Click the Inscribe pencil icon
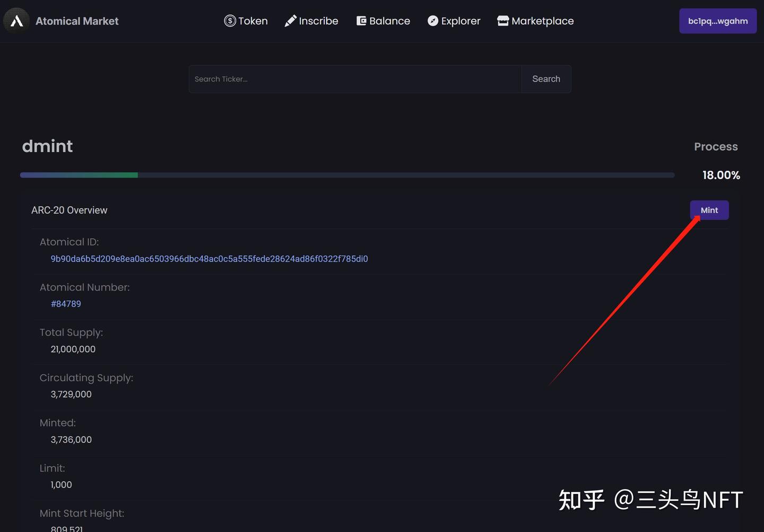 tap(290, 20)
